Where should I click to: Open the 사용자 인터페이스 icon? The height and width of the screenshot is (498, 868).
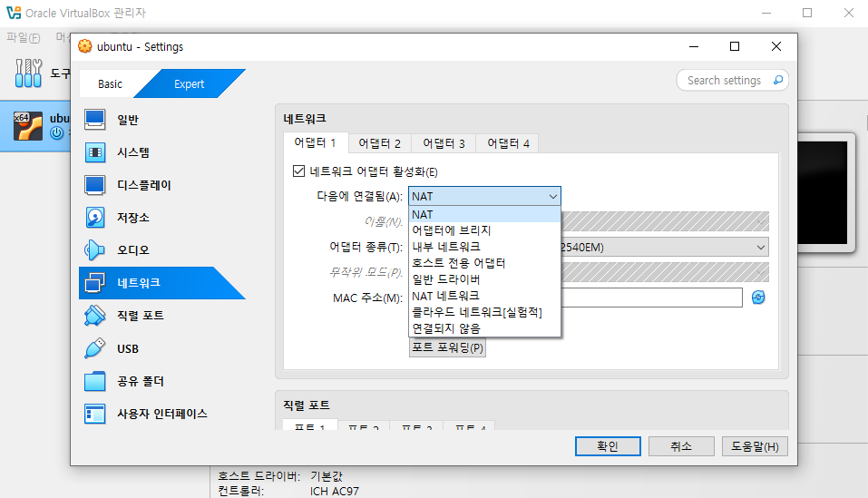click(x=94, y=414)
